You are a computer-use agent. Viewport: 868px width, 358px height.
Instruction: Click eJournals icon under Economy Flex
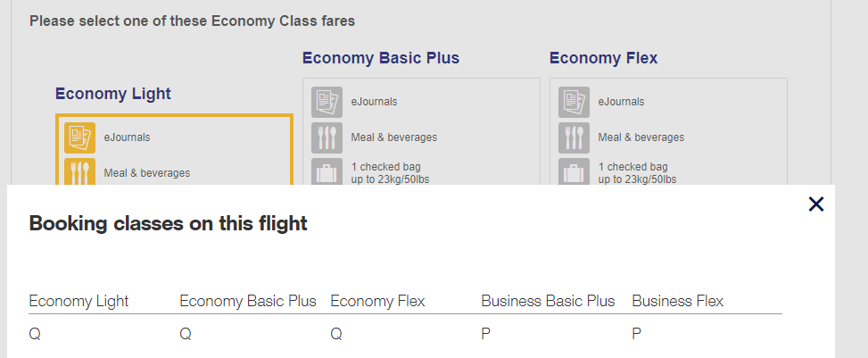tap(574, 102)
